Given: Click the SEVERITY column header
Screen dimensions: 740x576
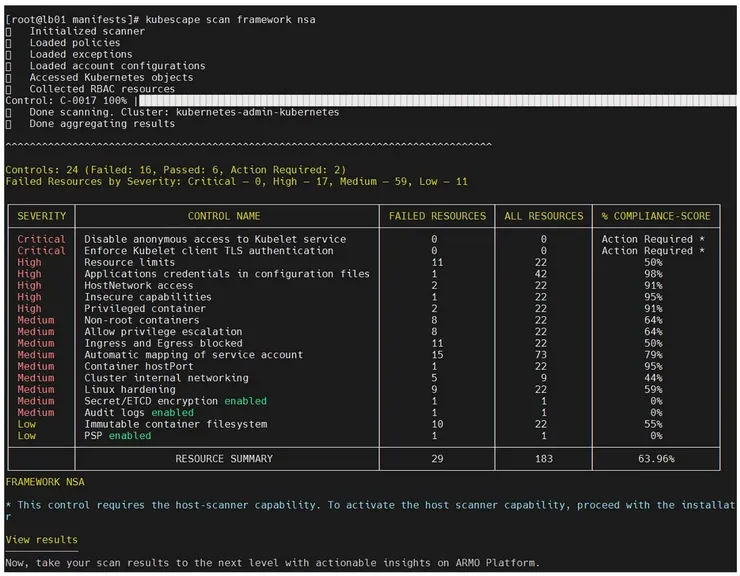Looking at the screenshot, I should pos(42,216).
